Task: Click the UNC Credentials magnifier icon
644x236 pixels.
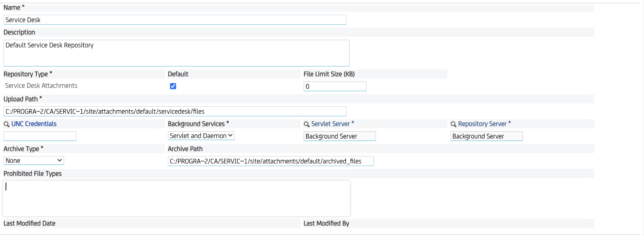Action: [x=6, y=124]
